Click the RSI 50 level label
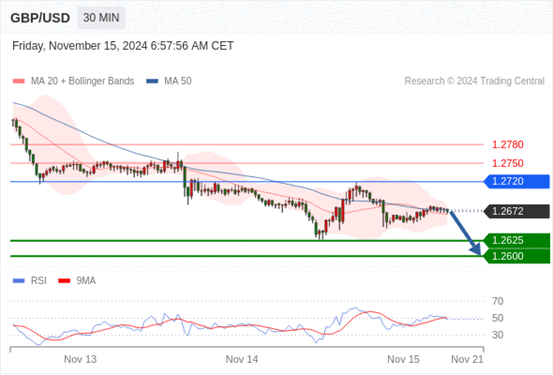Viewport: 553px width, 375px height. [x=498, y=318]
